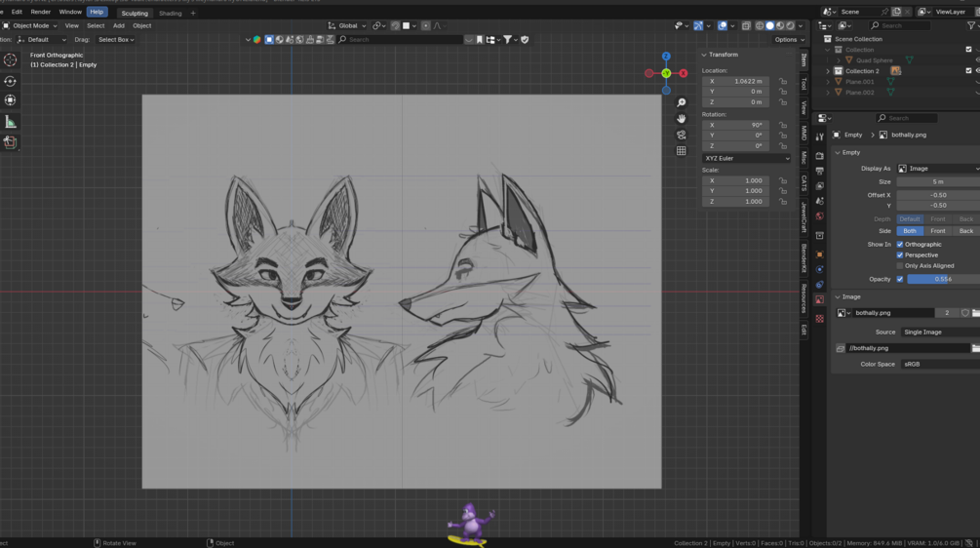The height and width of the screenshot is (548, 980).
Task: Open the Display As Image dropdown
Action: 938,169
